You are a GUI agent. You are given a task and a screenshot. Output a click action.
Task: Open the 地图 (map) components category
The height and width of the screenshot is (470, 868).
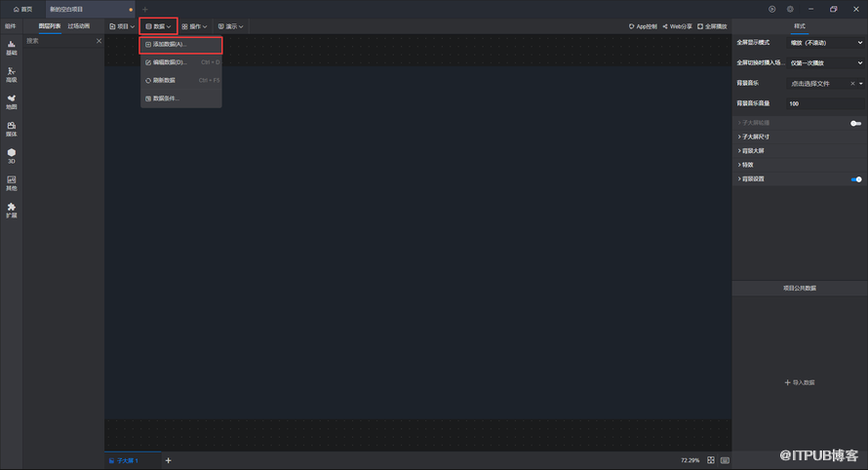(11, 101)
